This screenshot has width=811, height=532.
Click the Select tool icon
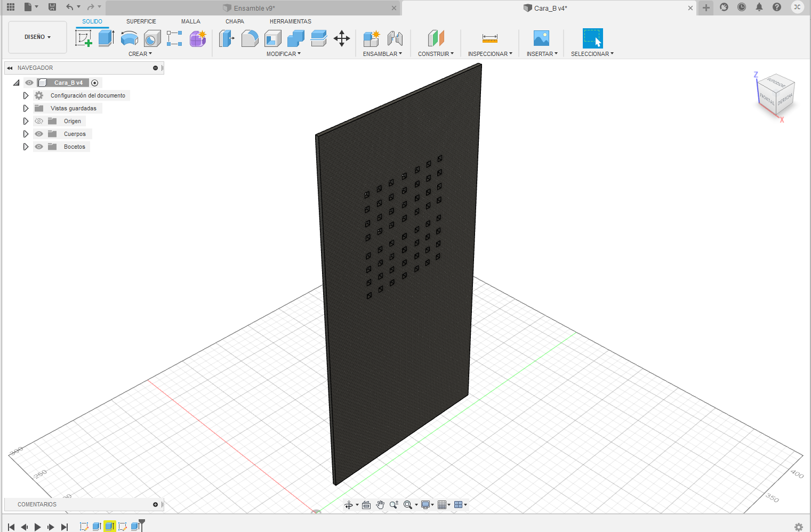pos(592,38)
